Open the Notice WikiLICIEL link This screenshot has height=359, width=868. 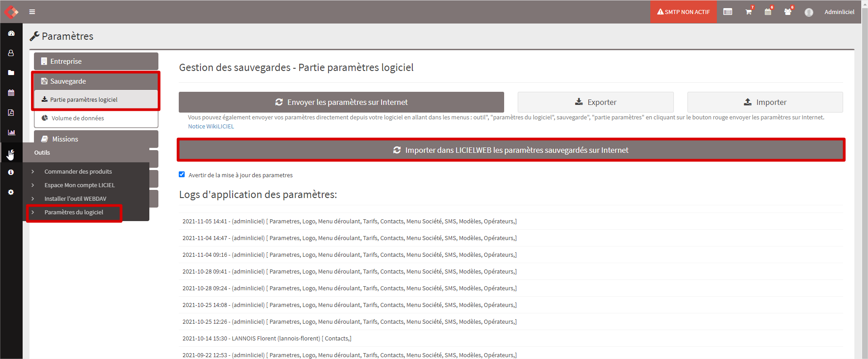[x=211, y=127]
